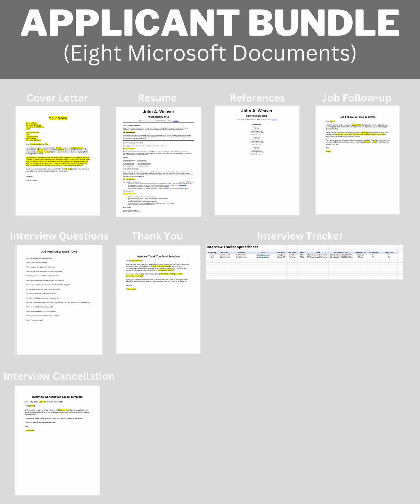
Task: Click 'PROFESSIONAL TITLE' on the References page
Action: coord(257,116)
